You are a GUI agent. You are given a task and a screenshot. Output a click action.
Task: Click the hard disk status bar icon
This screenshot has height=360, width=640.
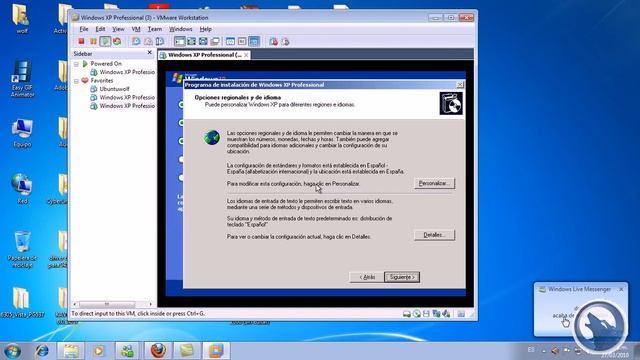point(407,313)
